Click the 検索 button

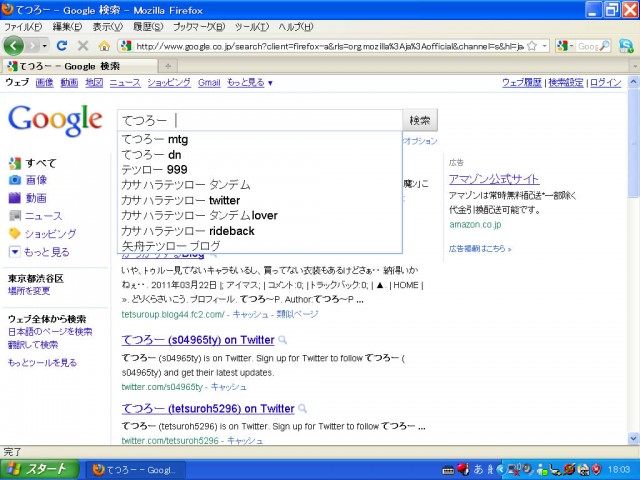coord(420,120)
